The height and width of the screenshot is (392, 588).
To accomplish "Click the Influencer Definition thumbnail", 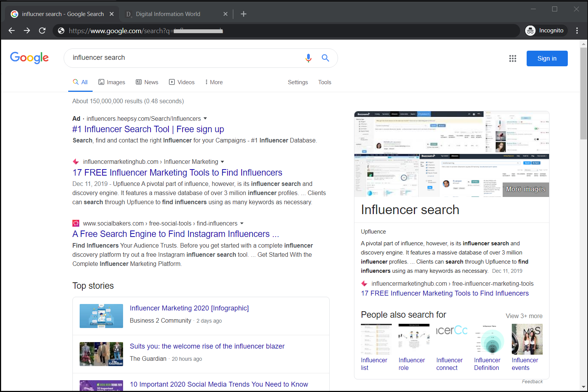I will (490, 339).
